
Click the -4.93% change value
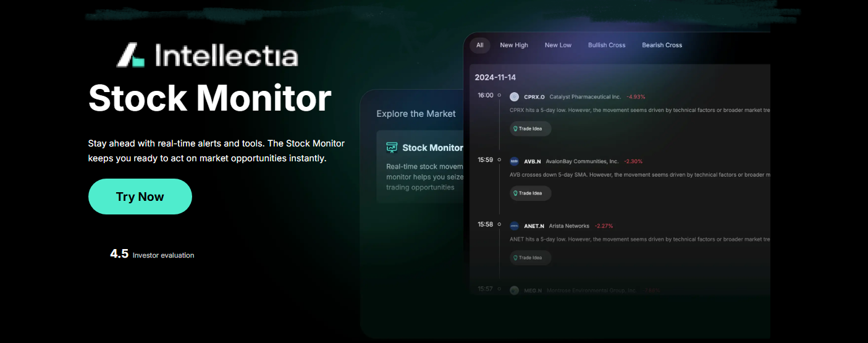636,97
